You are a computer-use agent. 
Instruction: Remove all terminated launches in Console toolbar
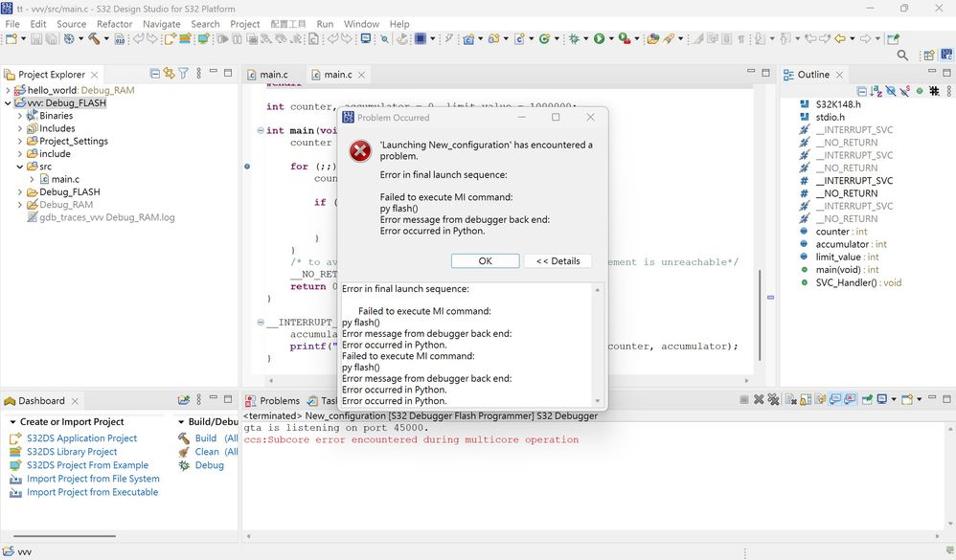tap(772, 399)
